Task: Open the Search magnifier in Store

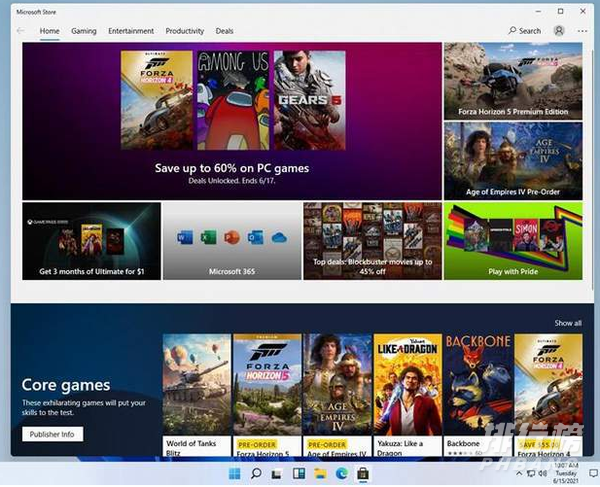Action: [x=525, y=31]
